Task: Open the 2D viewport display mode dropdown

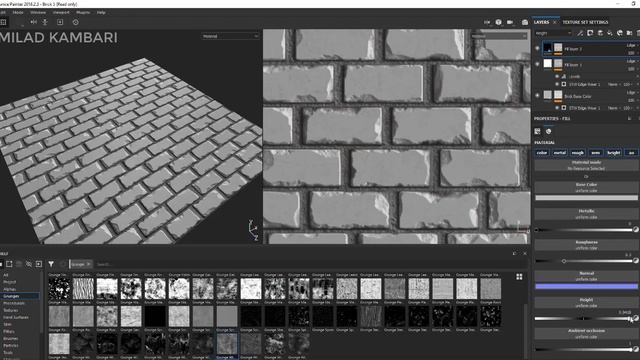Action: pos(499,36)
